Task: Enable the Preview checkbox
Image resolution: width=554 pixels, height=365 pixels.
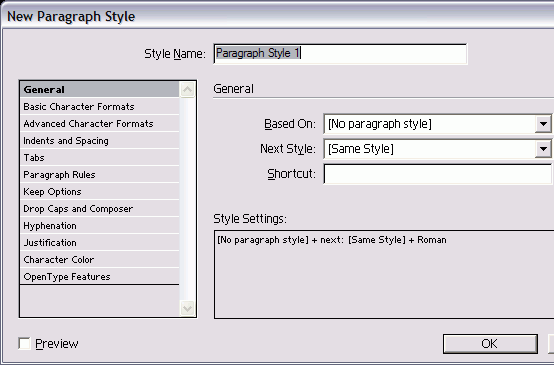Action: [24, 343]
